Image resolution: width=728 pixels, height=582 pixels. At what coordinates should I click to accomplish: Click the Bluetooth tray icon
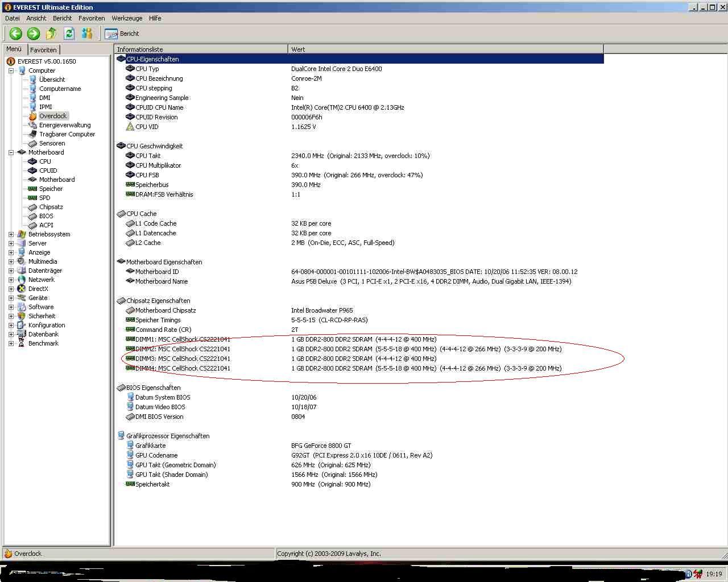coord(688,574)
